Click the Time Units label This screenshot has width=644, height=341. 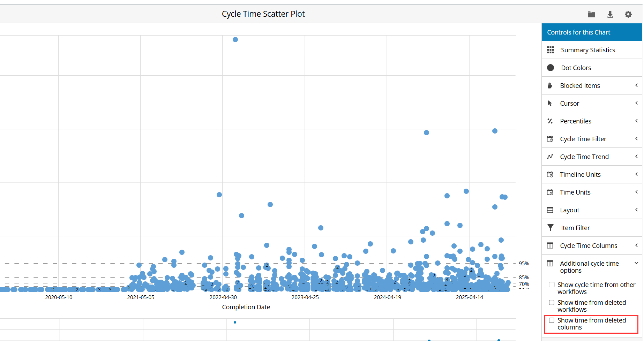pyautogui.click(x=575, y=192)
